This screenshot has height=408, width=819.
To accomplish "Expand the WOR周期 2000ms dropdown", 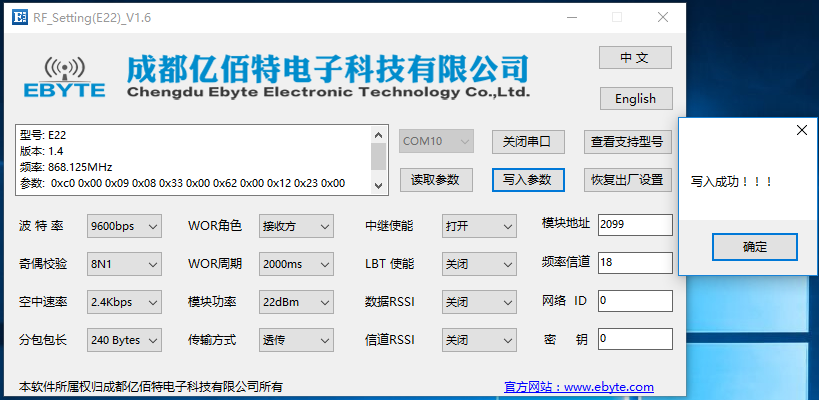I will pos(296,264).
